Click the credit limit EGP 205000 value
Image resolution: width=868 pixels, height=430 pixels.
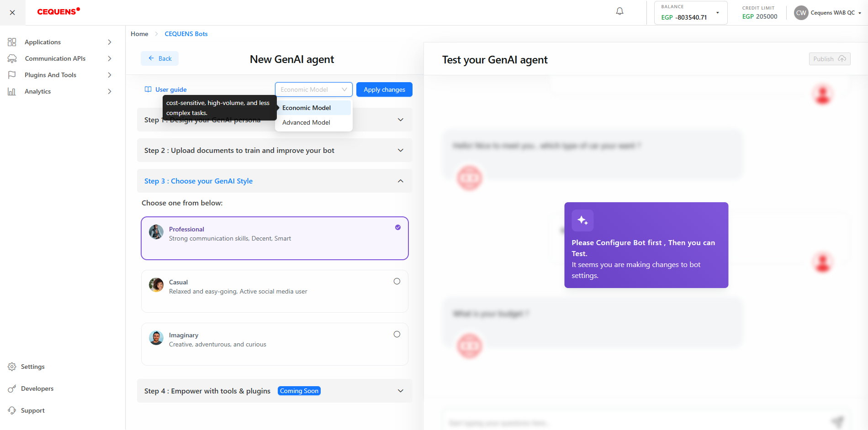tap(760, 16)
